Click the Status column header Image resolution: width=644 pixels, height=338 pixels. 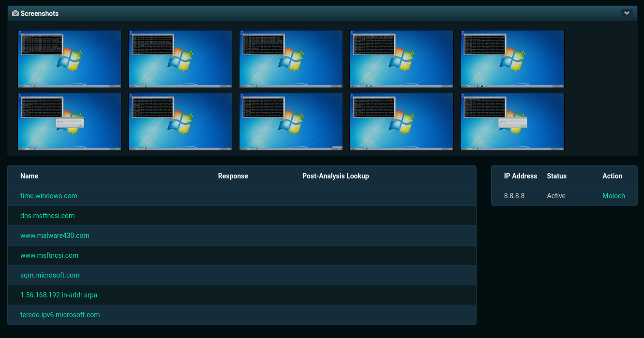click(556, 176)
